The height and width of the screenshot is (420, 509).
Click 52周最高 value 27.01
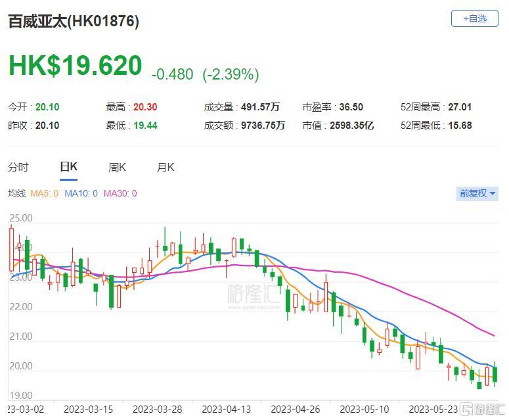(460, 107)
